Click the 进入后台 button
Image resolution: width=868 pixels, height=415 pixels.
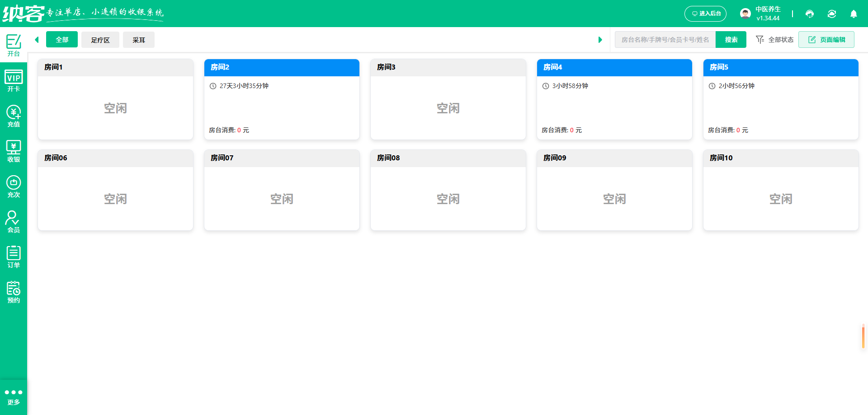pos(705,14)
